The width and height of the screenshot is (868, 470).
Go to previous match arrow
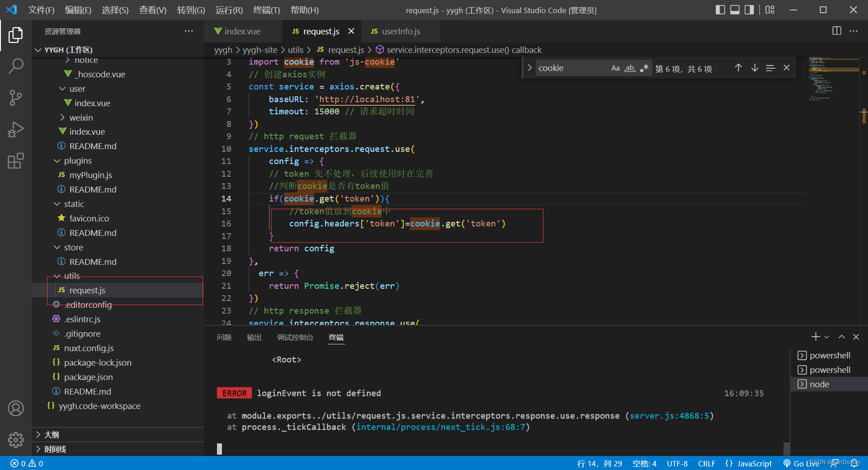pos(738,68)
